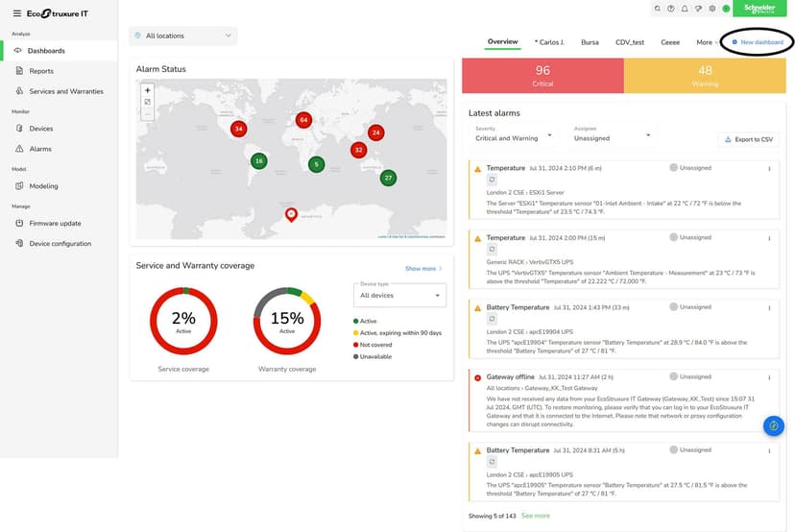Switch to the Bursa dashboard tab
The image size is (795, 532).
(x=590, y=42)
